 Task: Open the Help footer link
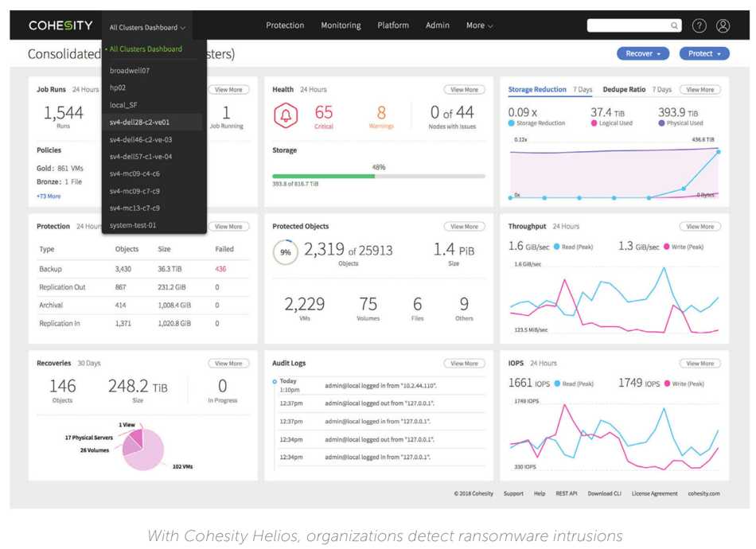click(540, 493)
